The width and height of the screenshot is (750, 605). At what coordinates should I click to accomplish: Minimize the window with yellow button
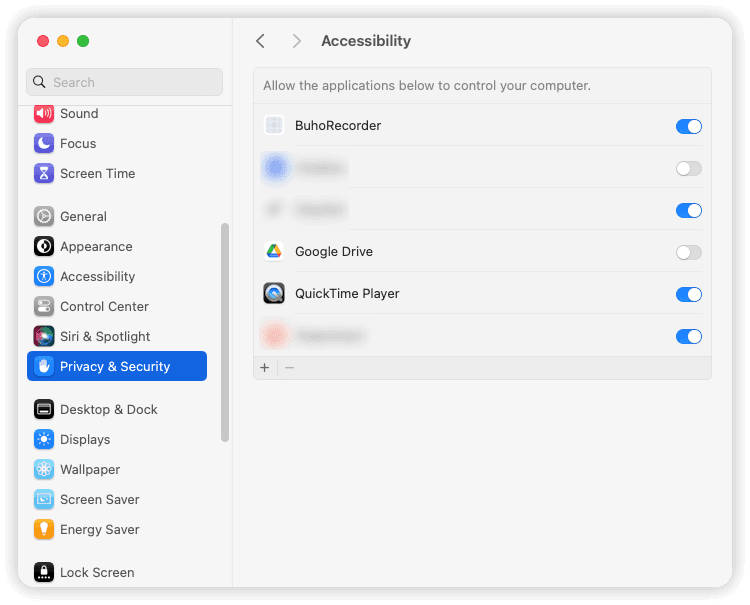(x=63, y=41)
